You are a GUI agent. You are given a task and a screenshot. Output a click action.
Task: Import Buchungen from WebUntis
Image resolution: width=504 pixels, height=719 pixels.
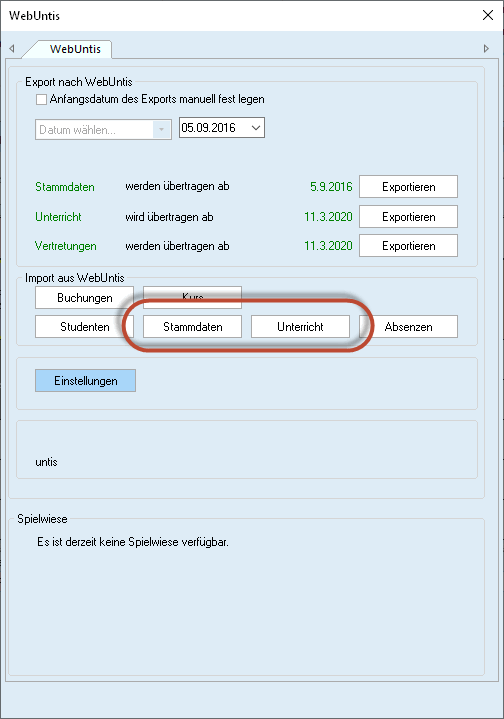coord(84,298)
